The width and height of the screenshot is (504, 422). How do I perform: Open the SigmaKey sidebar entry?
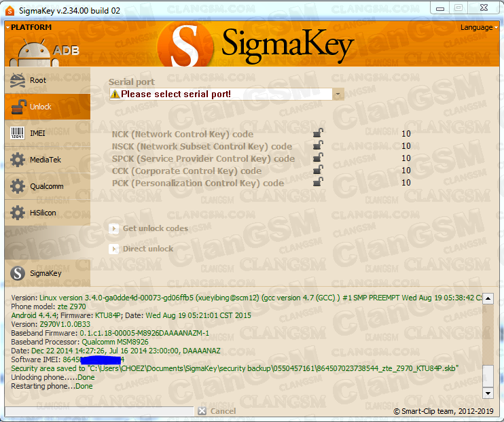click(x=48, y=273)
